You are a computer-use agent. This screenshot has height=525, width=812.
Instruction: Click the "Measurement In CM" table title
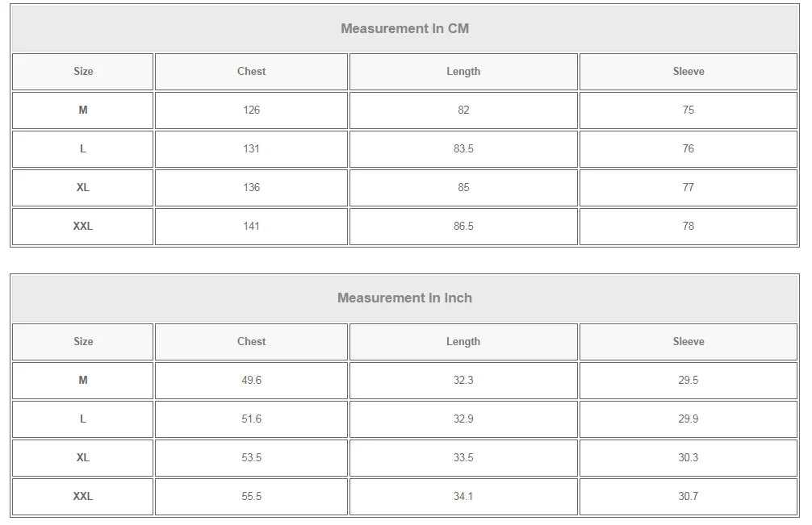coord(404,29)
